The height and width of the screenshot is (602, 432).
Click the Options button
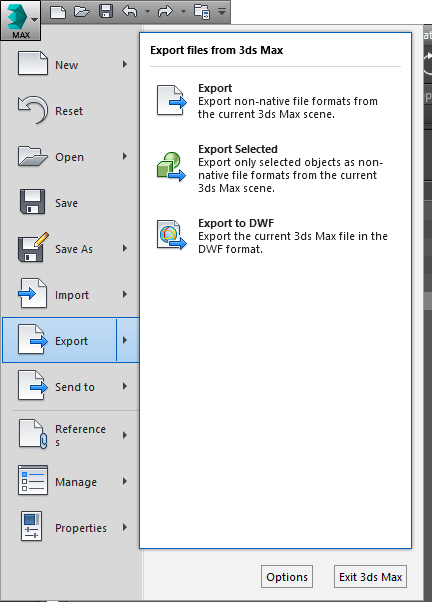[x=287, y=577]
